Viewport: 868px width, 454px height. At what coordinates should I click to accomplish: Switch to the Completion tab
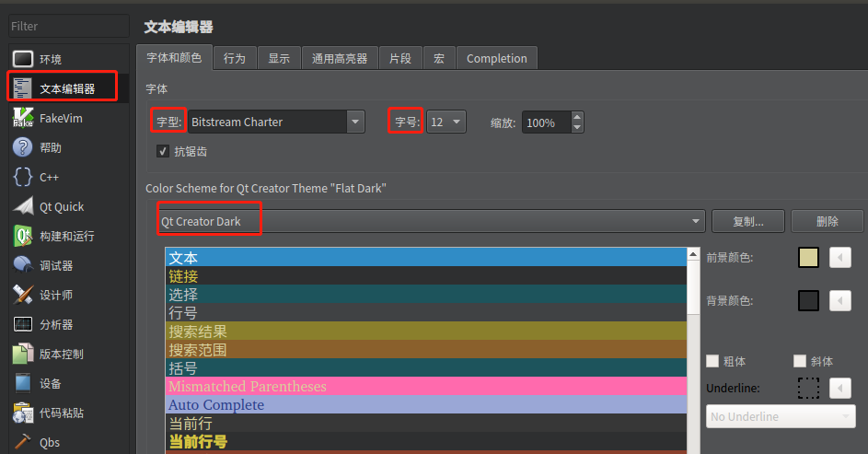pyautogui.click(x=496, y=58)
